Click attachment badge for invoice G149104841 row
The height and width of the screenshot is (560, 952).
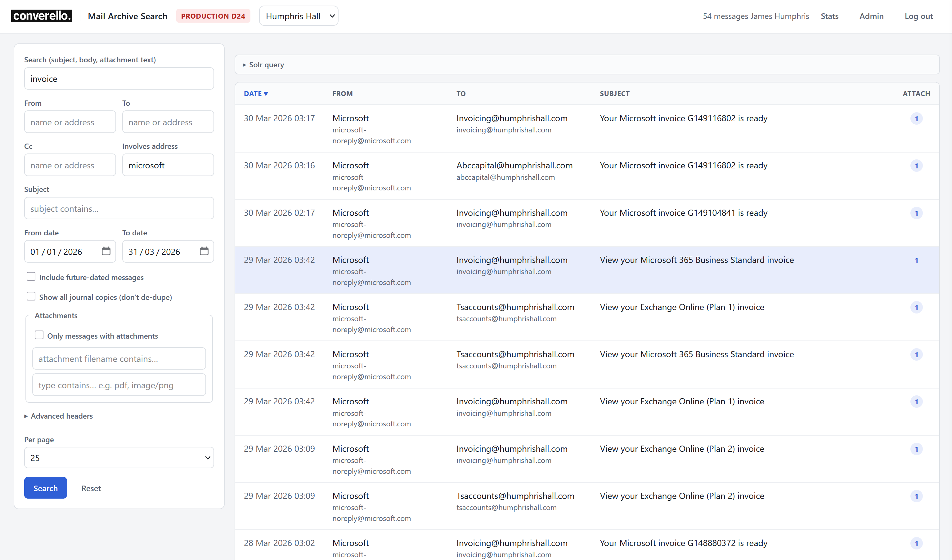[916, 213]
